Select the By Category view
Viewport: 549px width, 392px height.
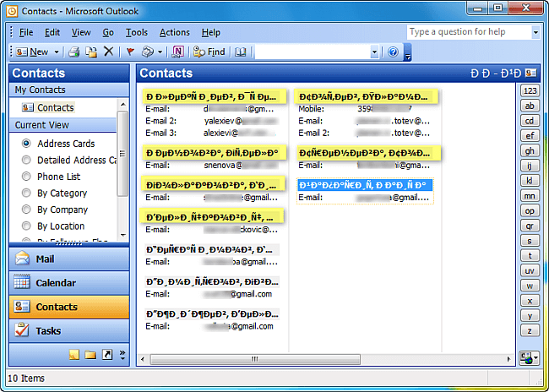click(54, 193)
